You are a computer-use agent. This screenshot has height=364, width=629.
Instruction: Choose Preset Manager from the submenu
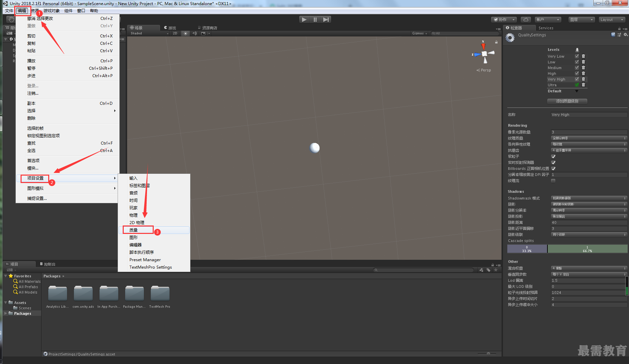coord(154,260)
